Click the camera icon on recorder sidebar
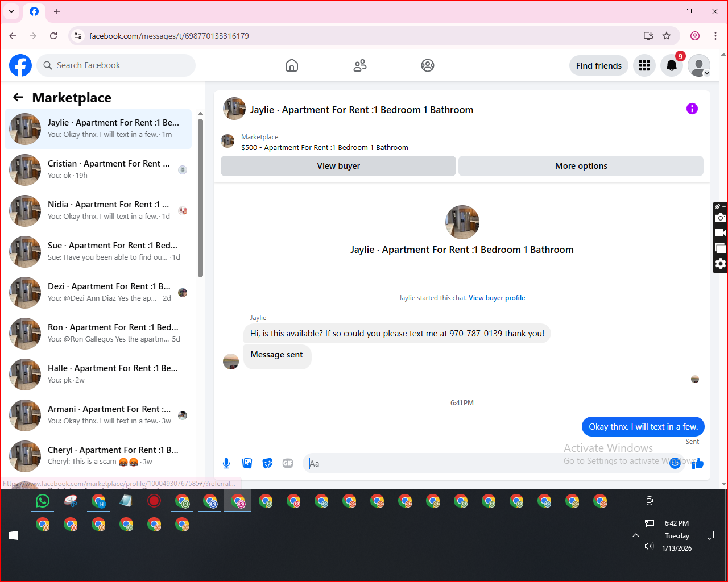 721,218
